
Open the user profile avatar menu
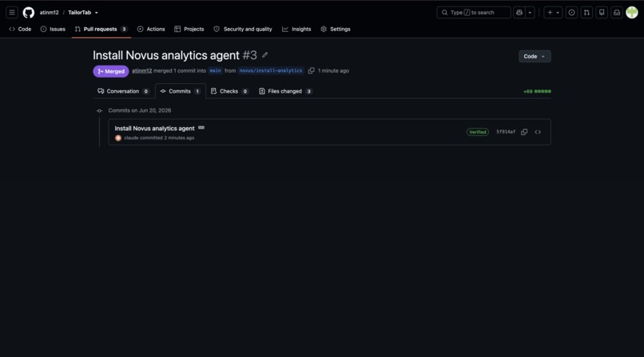[x=632, y=12]
